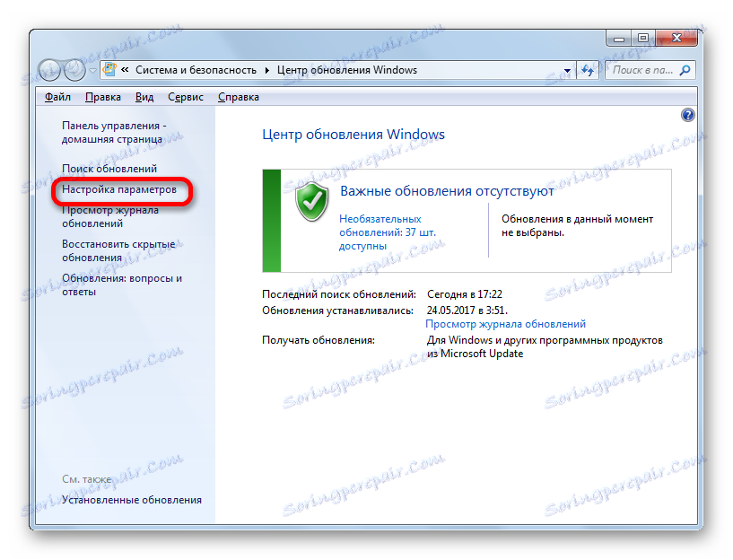Click the date '24.05.2017 в 3:51.'
This screenshot has width=733, height=560.
coord(467,311)
